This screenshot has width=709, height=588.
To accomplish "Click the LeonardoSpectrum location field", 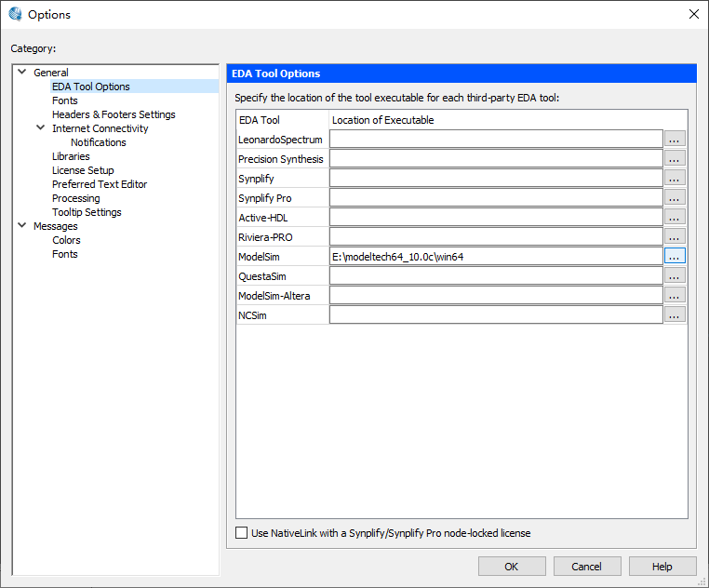I will (496, 139).
